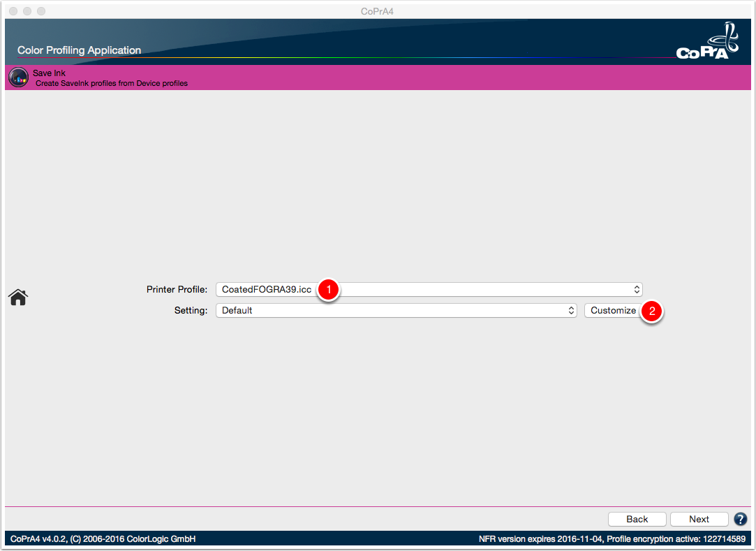Open the Printer Profile dropdown

coord(429,290)
